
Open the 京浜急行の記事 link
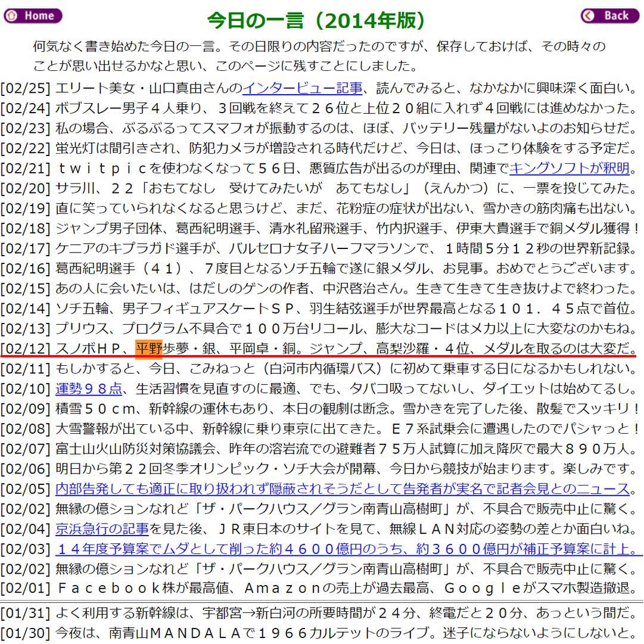[102, 528]
